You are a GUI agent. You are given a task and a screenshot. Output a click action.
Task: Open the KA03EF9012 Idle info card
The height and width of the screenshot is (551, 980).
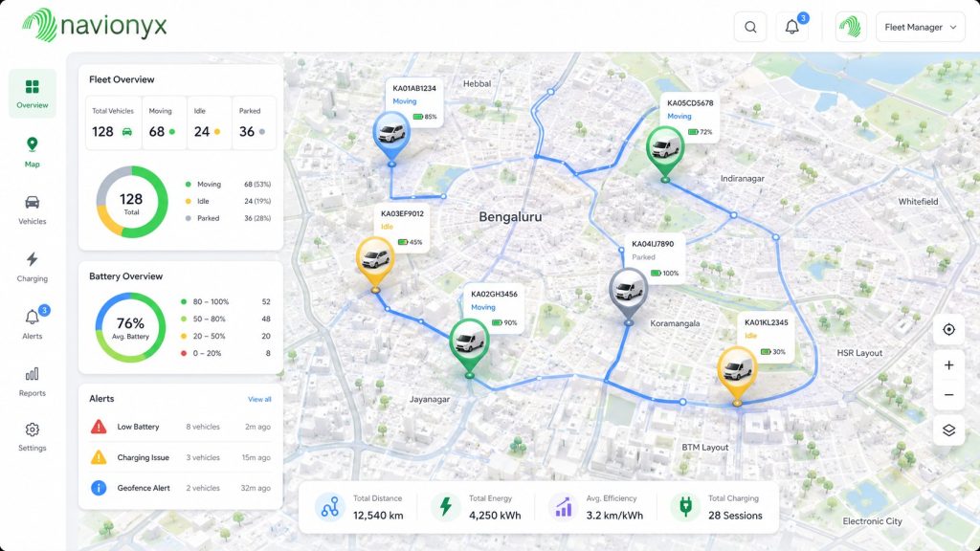[402, 228]
